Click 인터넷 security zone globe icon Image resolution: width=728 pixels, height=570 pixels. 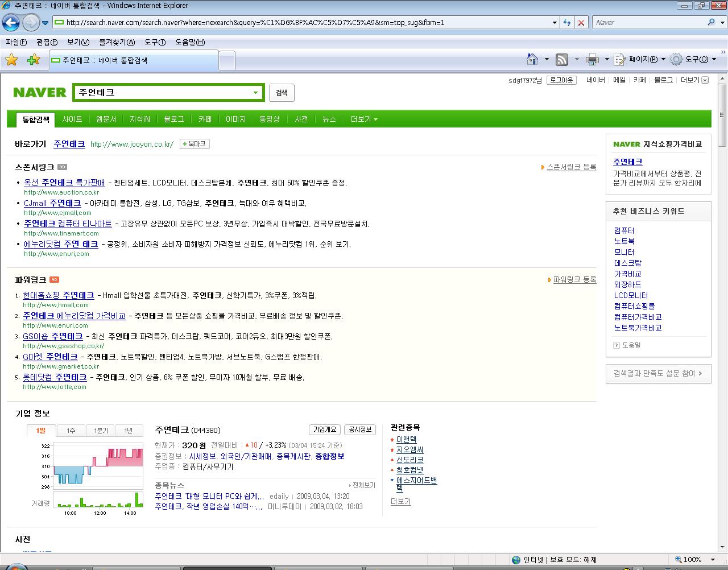pos(516,560)
